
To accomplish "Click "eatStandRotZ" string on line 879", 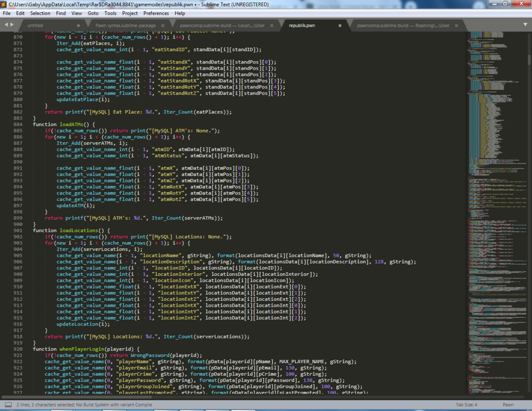I will pyautogui.click(x=178, y=93).
